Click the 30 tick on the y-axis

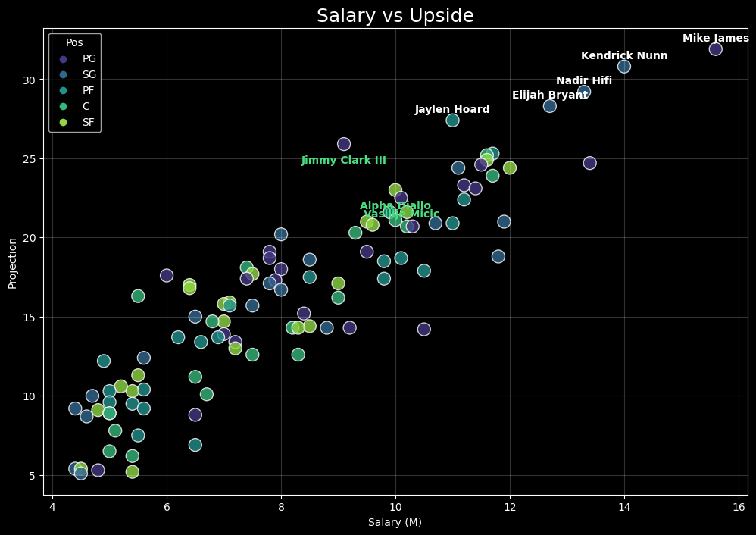pos(30,80)
